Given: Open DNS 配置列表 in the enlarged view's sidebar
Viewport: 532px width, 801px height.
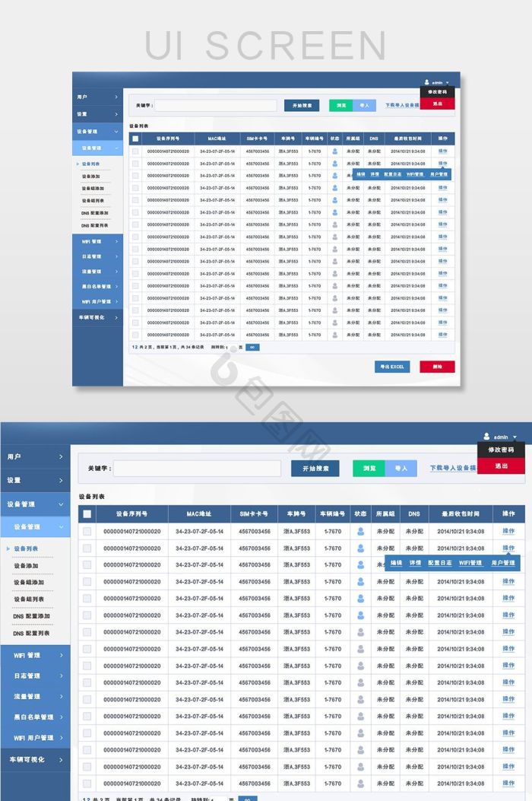Looking at the screenshot, I should pos(31,633).
